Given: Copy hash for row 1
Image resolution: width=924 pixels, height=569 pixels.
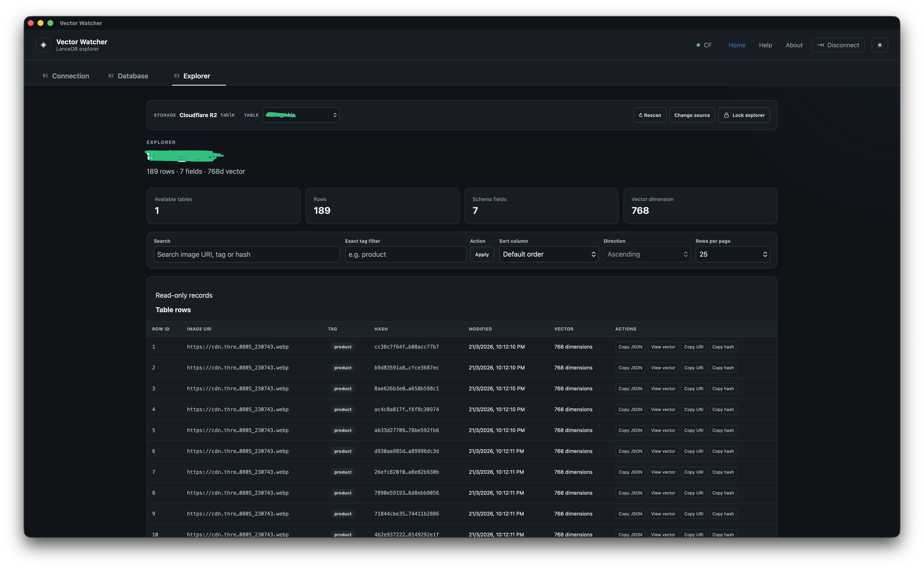Looking at the screenshot, I should 723,347.
